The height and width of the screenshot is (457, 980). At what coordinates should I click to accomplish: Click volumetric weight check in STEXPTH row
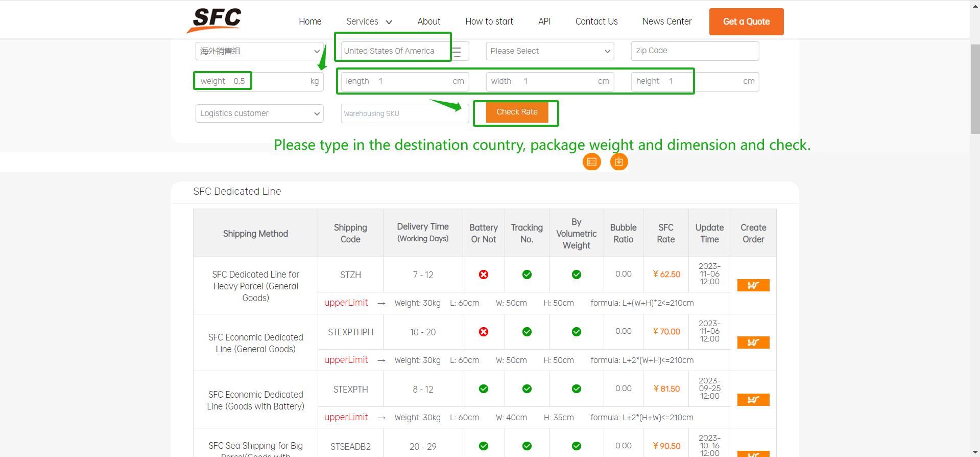tap(577, 389)
